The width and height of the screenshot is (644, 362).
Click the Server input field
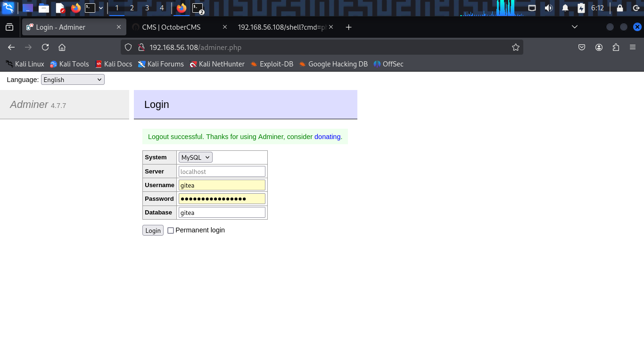[222, 172]
